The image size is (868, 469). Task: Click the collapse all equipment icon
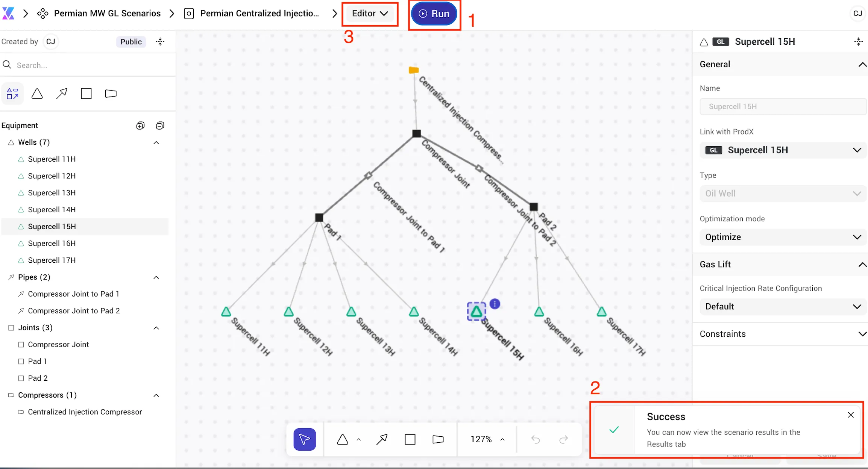[160, 126]
